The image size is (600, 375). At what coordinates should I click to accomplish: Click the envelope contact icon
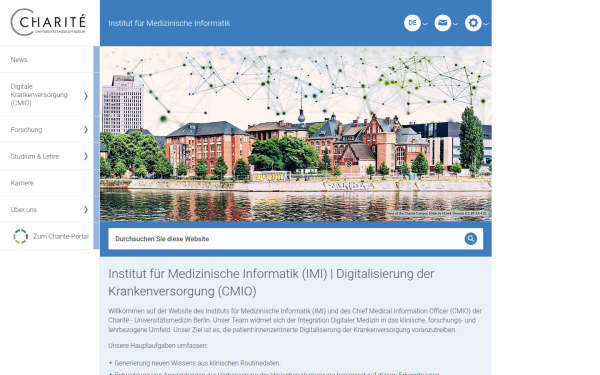[x=443, y=23]
